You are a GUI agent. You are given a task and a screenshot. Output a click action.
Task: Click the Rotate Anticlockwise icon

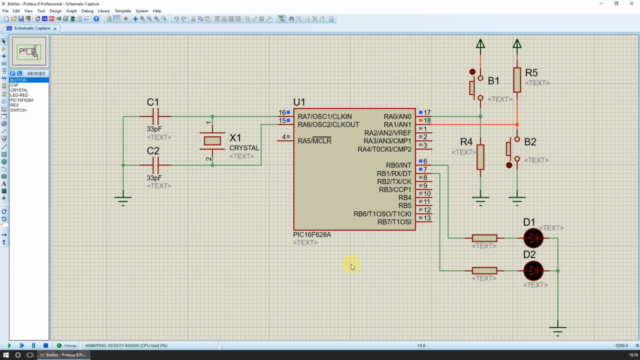click(x=4, y=219)
